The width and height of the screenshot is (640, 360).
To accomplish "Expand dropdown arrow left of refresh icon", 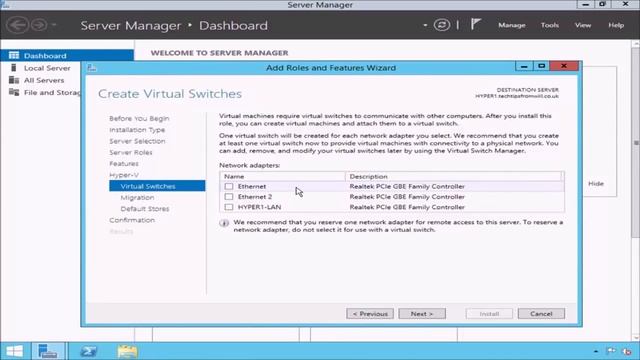I will [425, 25].
